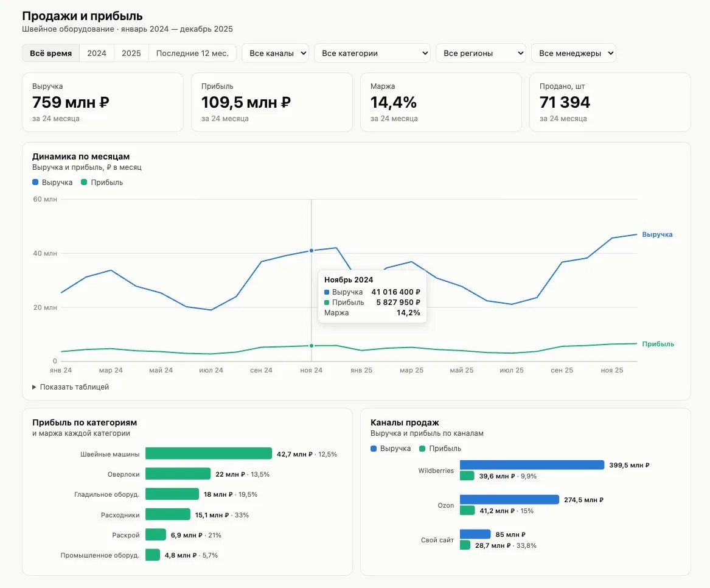Click the "42,7 млн ₽" category value

[x=295, y=454]
